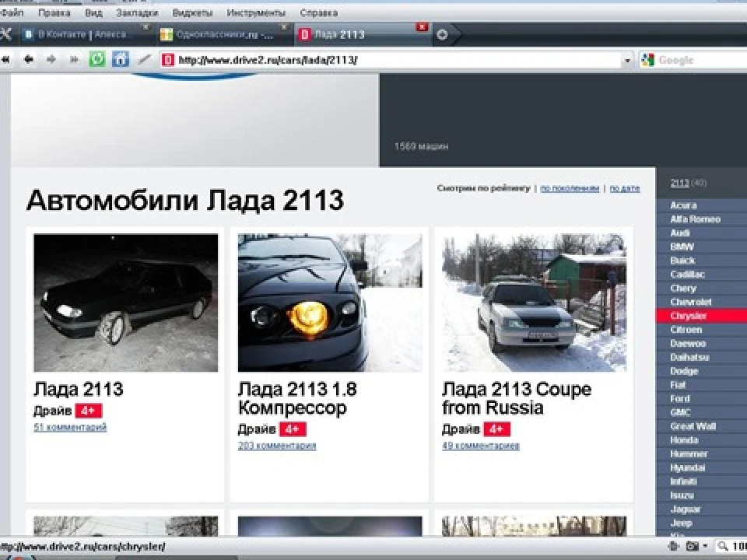Open the glowing headlight car photo
Image resolution: width=747 pixels, height=560 pixels.
click(x=330, y=303)
